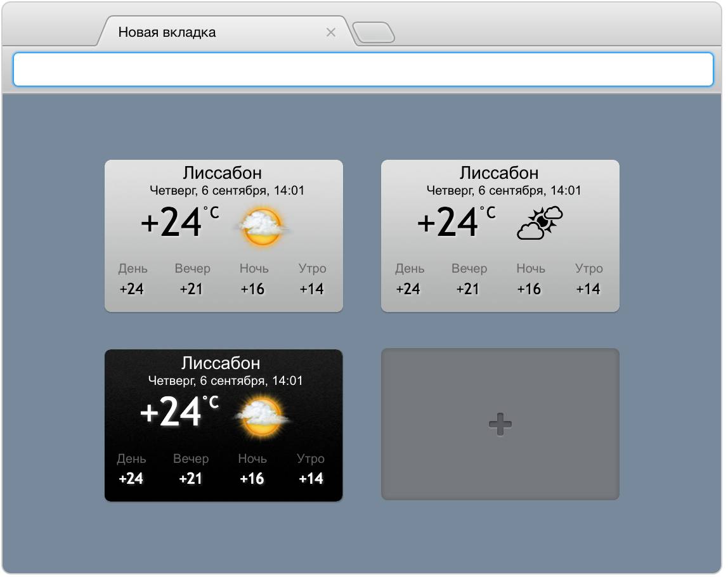Close the Новая вкладка tab

[x=330, y=32]
